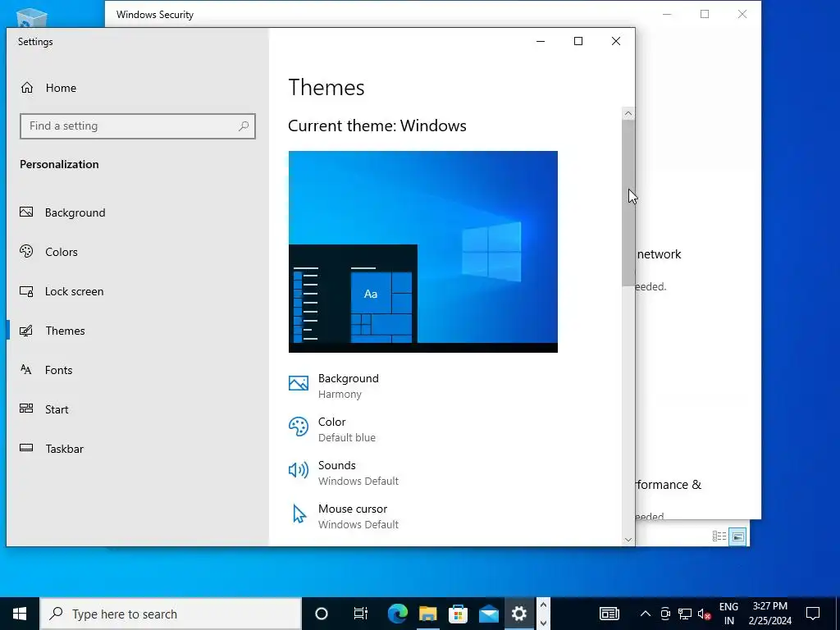Viewport: 840px width, 630px height.
Task: Click the Settings vertical scrollbar thumb
Action: (x=628, y=203)
